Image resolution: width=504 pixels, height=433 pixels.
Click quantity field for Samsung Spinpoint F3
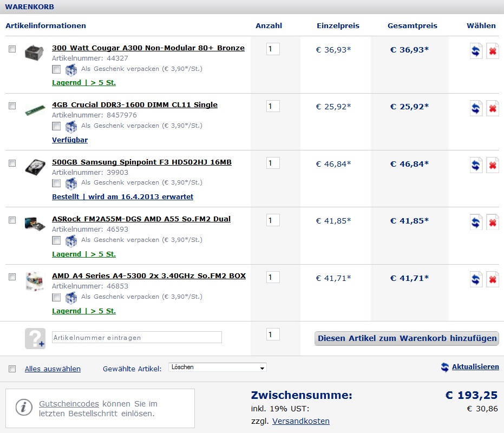(273, 163)
